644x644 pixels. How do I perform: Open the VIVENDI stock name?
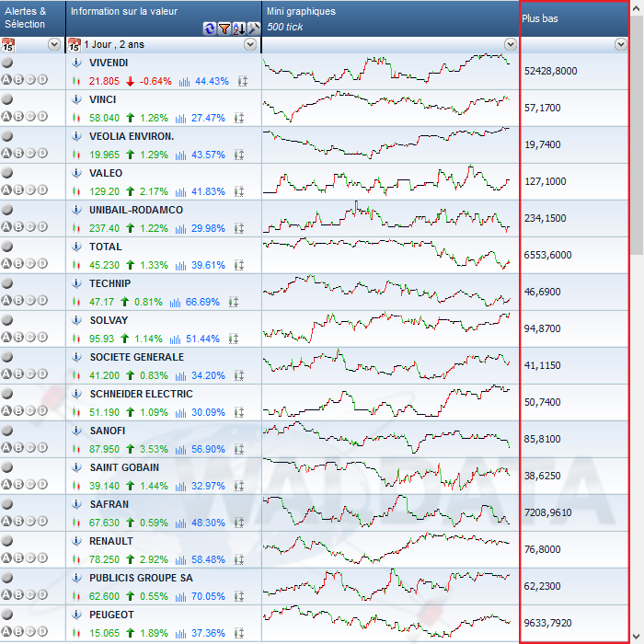pos(109,63)
